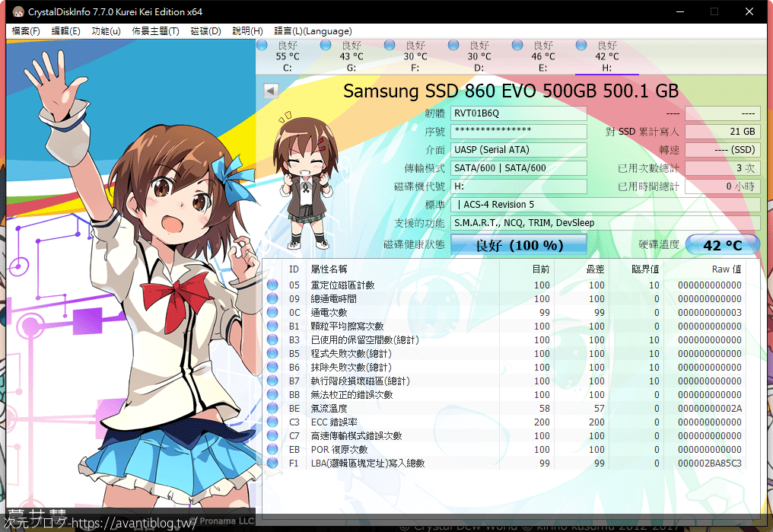The width and height of the screenshot is (773, 532).
Task: Click the status icon for attribute B6
Action: tap(272, 368)
